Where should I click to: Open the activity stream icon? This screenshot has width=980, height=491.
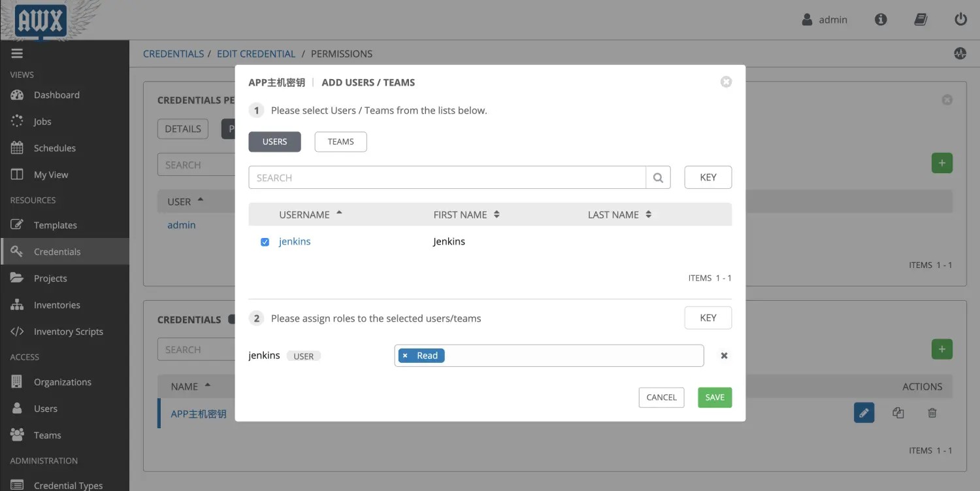960,54
